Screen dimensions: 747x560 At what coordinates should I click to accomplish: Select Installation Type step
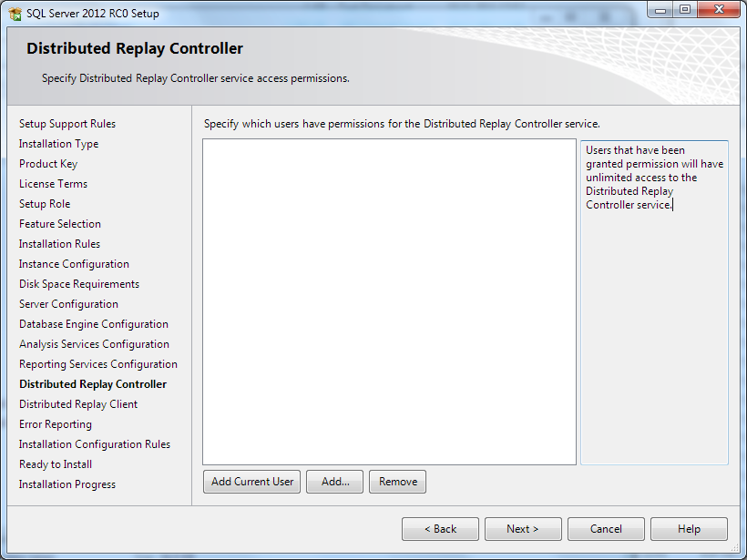58,144
